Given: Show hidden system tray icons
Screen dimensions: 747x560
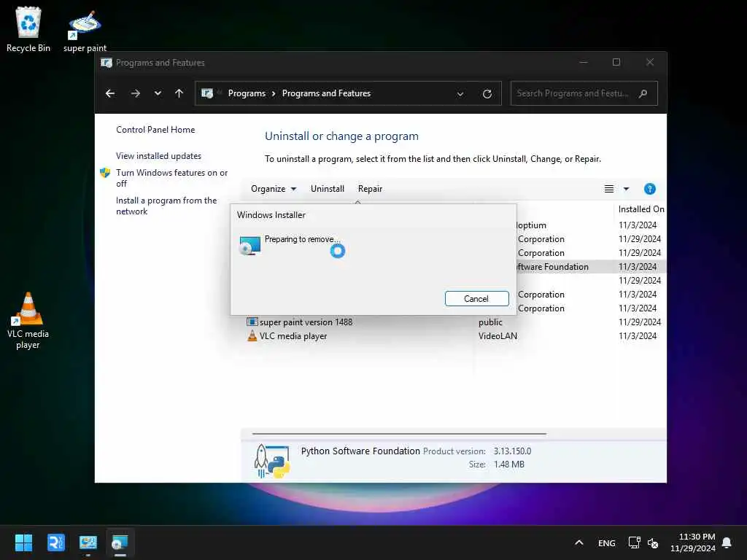Looking at the screenshot, I should point(579,542).
